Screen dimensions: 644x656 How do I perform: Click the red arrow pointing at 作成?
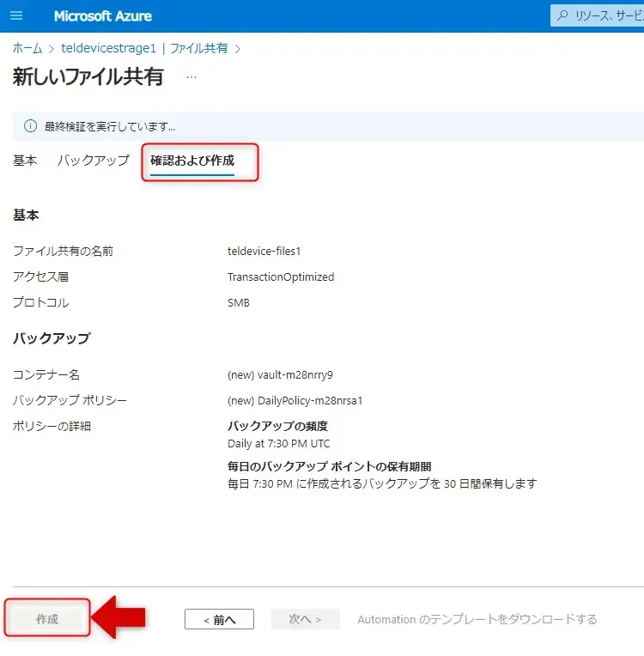coord(118,618)
